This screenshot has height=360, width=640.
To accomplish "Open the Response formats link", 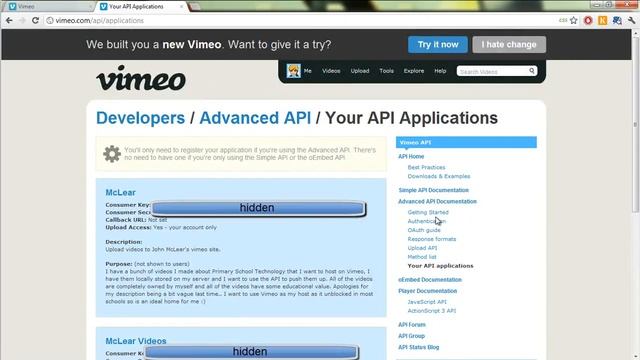I will tap(431, 239).
